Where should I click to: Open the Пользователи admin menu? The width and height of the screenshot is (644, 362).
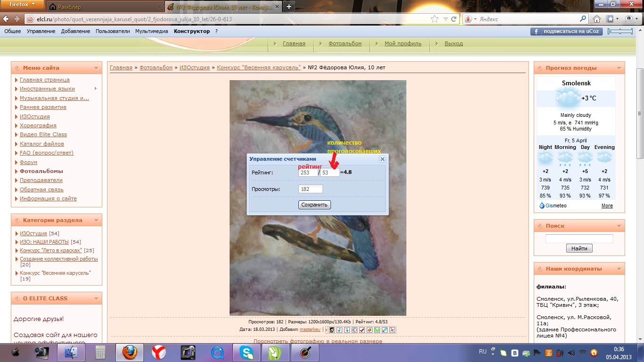[x=113, y=31]
